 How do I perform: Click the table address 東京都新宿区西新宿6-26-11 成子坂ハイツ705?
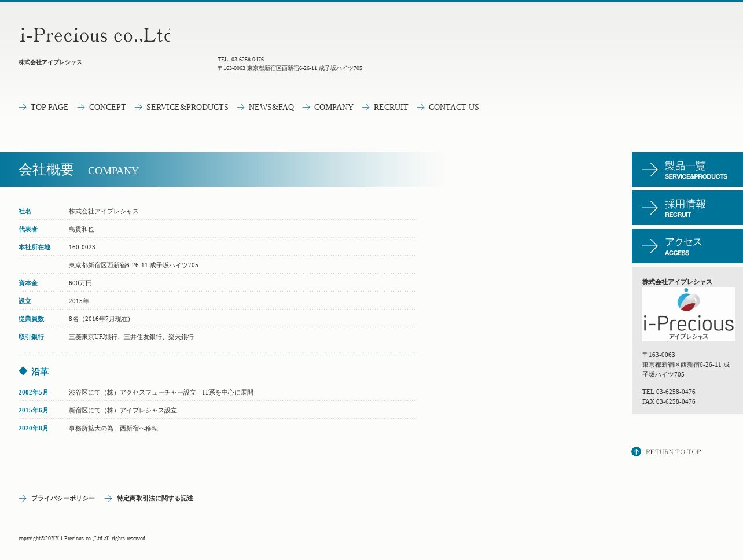(x=134, y=265)
